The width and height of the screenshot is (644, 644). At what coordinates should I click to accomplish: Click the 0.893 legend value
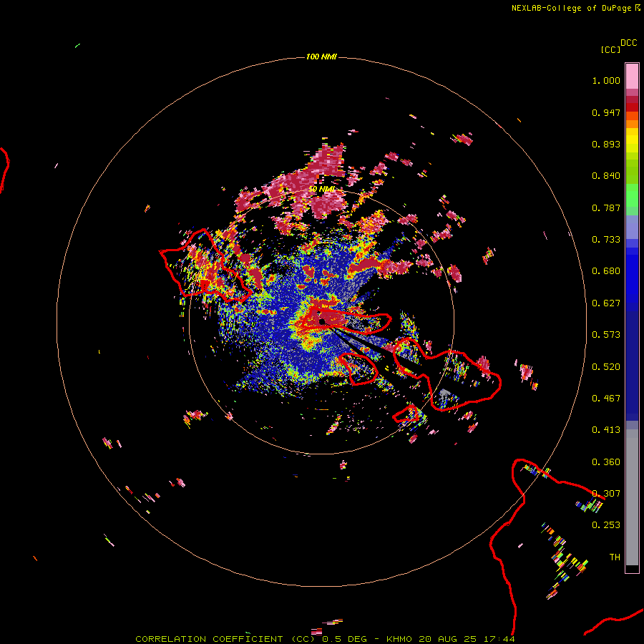coord(606,144)
